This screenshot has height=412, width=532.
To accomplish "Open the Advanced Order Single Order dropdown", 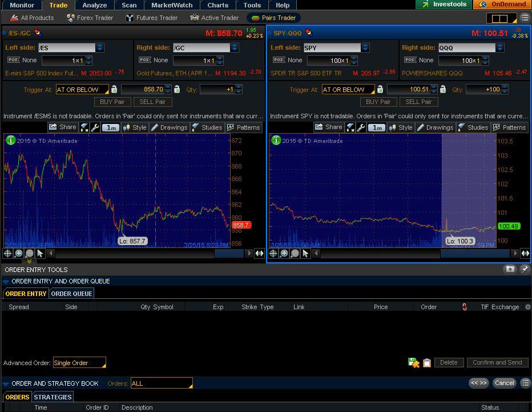I will tap(79, 363).
